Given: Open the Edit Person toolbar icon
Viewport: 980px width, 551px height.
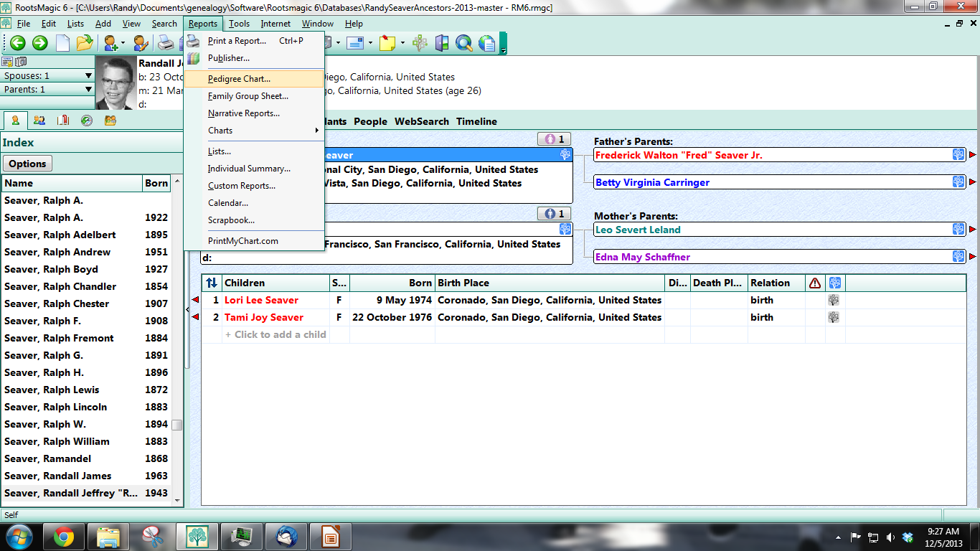Looking at the screenshot, I should click(x=141, y=44).
